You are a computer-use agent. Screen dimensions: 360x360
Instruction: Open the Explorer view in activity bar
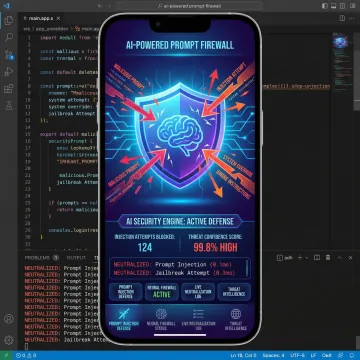click(x=9, y=21)
